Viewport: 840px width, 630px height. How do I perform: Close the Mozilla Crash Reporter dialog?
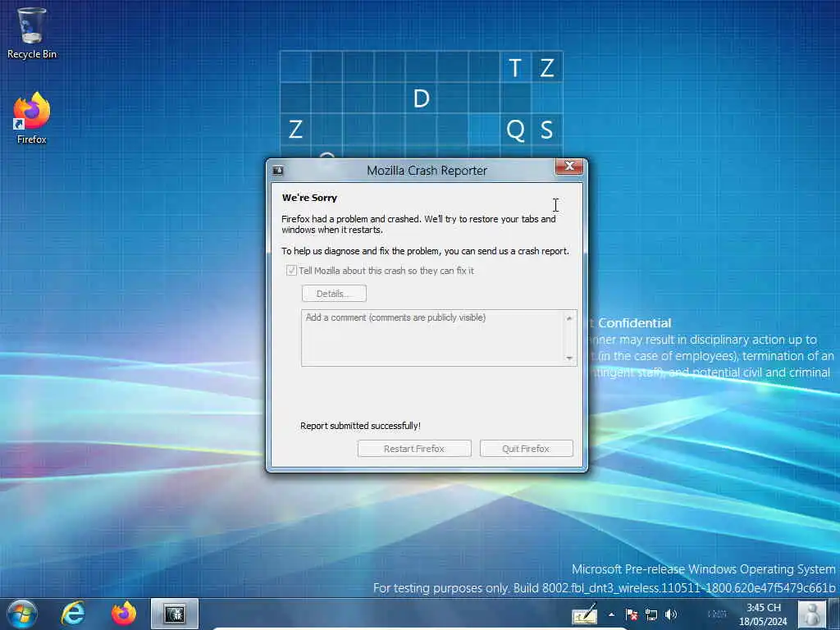[x=569, y=166]
